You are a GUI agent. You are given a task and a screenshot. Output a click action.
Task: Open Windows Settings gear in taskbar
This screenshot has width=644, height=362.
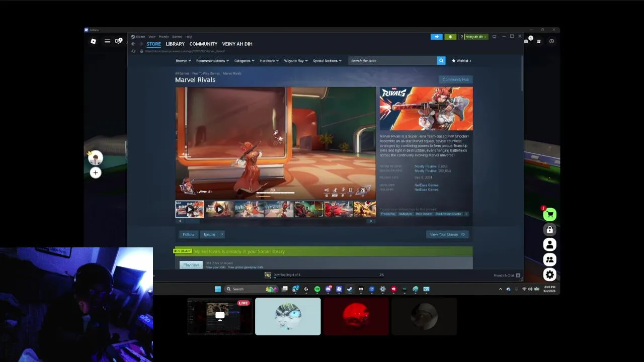point(382,289)
